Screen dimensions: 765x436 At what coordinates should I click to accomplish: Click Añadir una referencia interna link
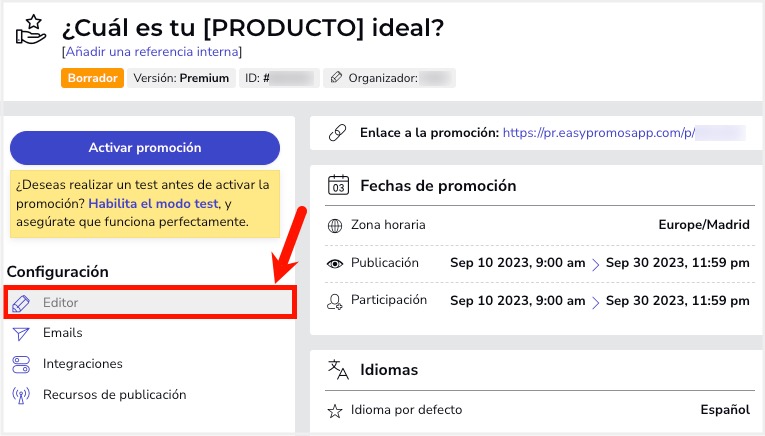tap(152, 52)
